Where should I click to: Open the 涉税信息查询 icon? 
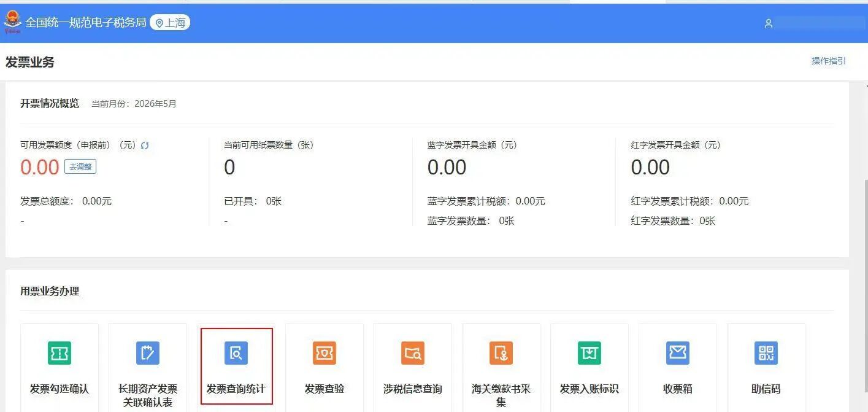coord(413,353)
